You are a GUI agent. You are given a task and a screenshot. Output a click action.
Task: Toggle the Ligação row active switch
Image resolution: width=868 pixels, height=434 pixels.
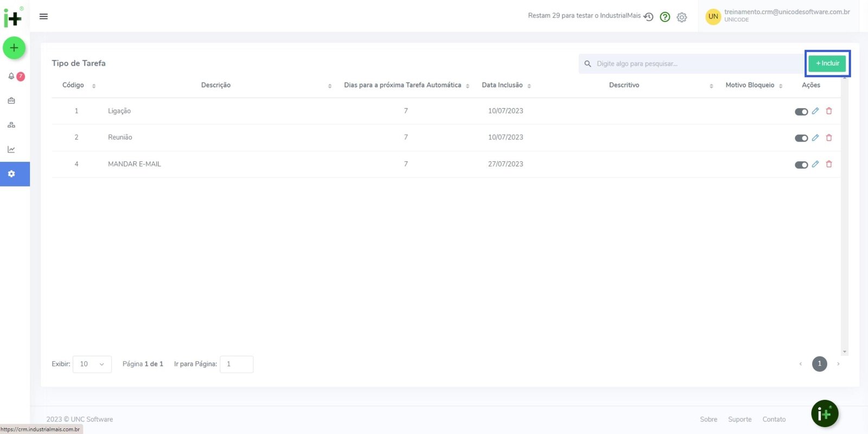coord(801,112)
